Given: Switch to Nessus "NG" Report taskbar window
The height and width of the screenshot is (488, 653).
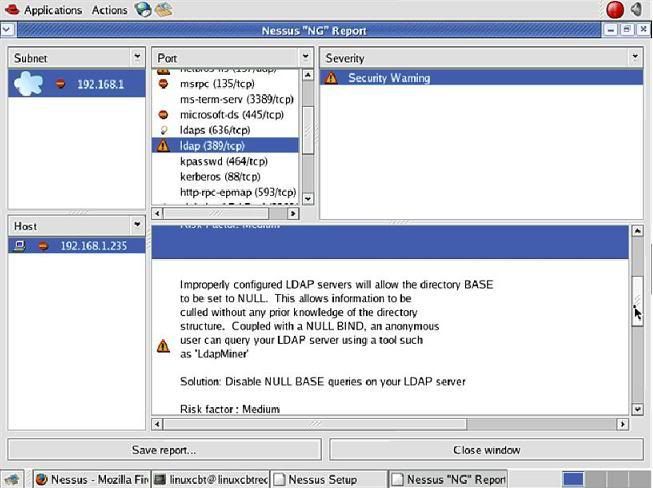Looking at the screenshot, I should (x=449, y=479).
